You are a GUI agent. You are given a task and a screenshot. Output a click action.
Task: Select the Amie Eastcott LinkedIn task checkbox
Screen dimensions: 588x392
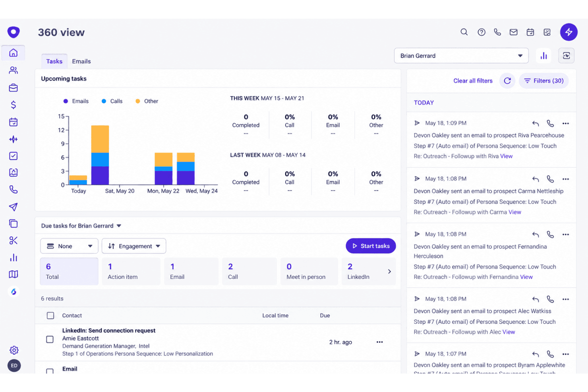pyautogui.click(x=50, y=339)
